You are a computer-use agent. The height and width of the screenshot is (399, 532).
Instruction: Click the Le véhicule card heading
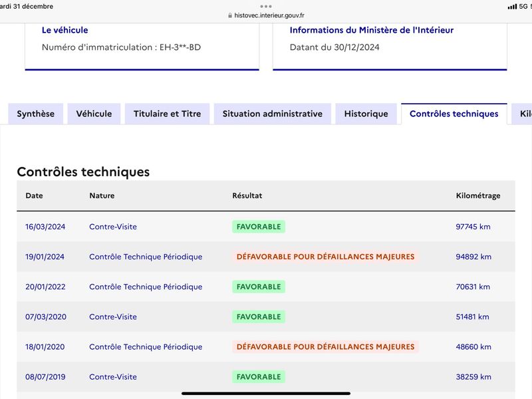(x=65, y=30)
